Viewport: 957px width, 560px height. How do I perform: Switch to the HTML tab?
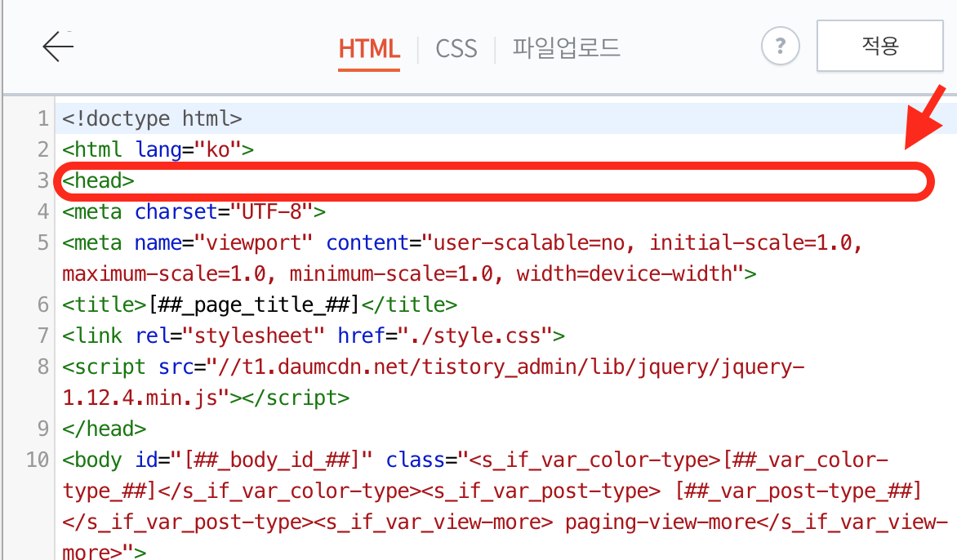tap(369, 49)
